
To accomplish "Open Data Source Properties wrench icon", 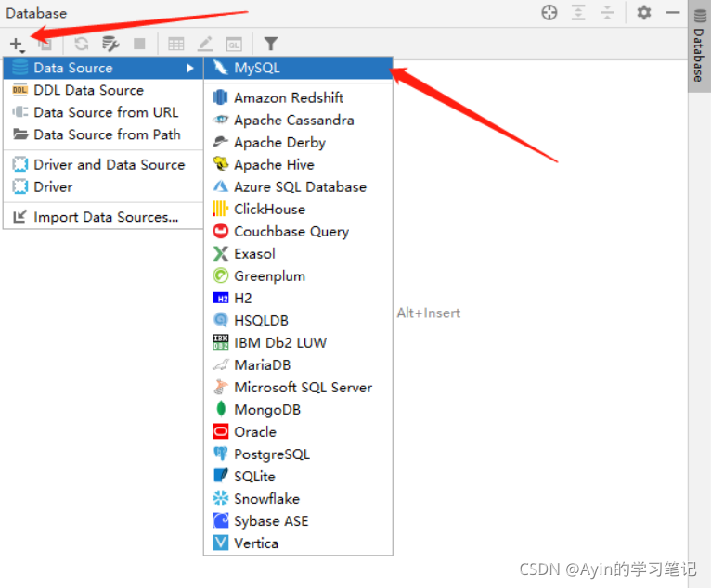I will click(110, 44).
